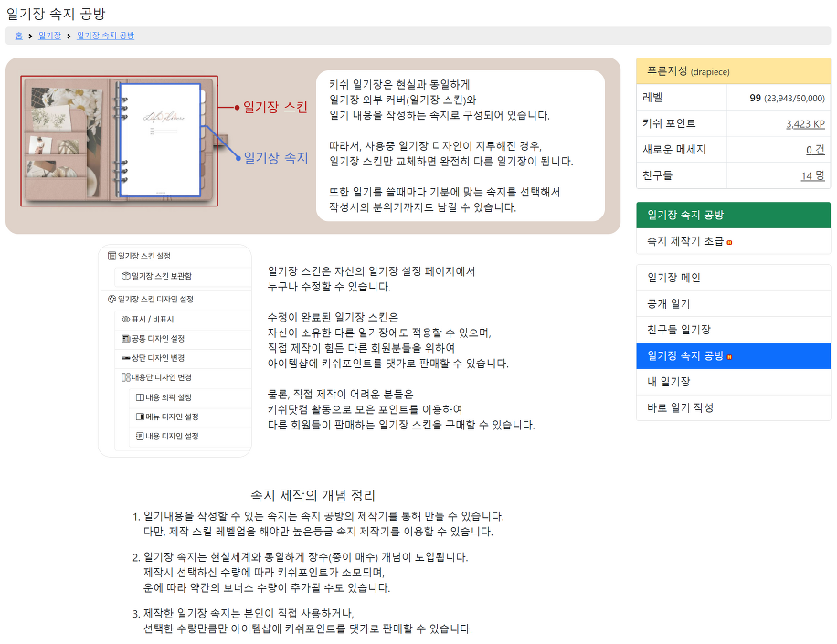837x644 pixels.
Task: Open the 일기장 breadcrumb link
Action: (x=49, y=36)
